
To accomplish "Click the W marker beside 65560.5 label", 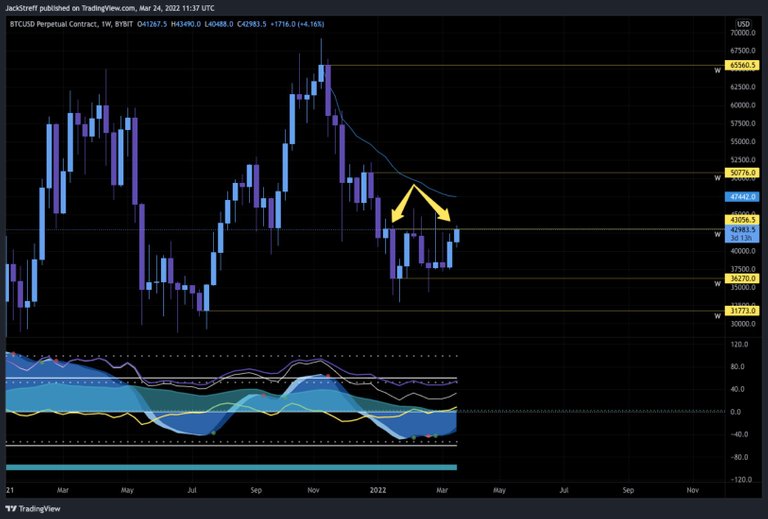I will (717, 71).
